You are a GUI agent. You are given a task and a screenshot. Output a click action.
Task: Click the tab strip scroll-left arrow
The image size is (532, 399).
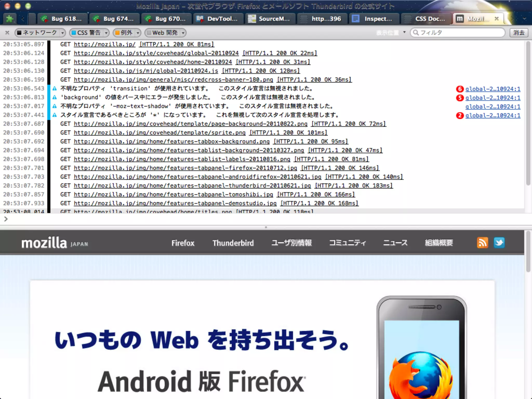(x=23, y=19)
